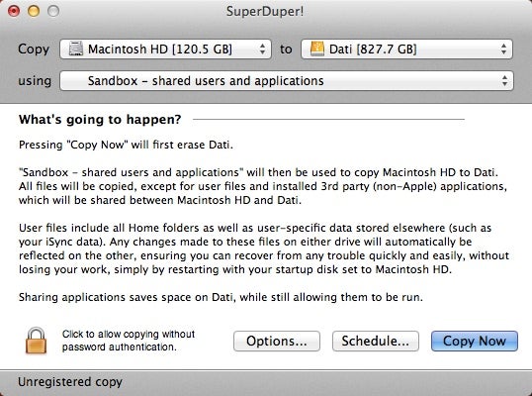Click the grayed-out zoom window button
This screenshot has width=532, height=396.
click(53, 11)
